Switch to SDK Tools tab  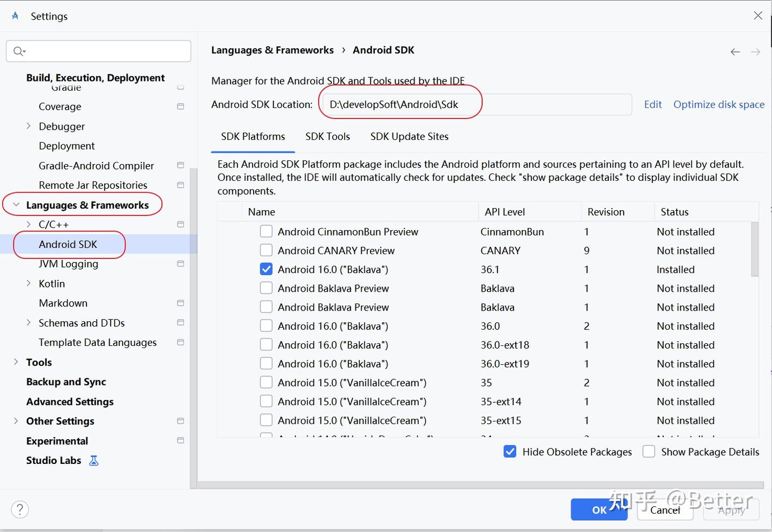click(x=328, y=137)
